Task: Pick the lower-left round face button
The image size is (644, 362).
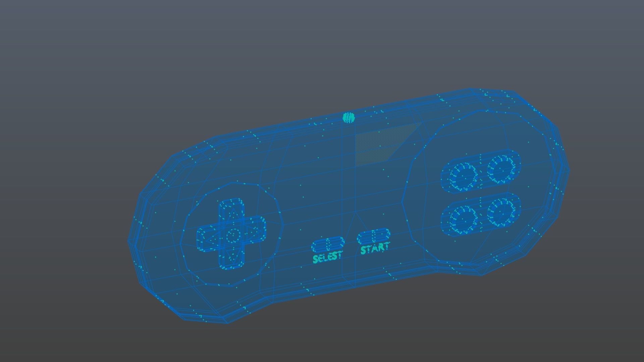Action: click(x=463, y=219)
